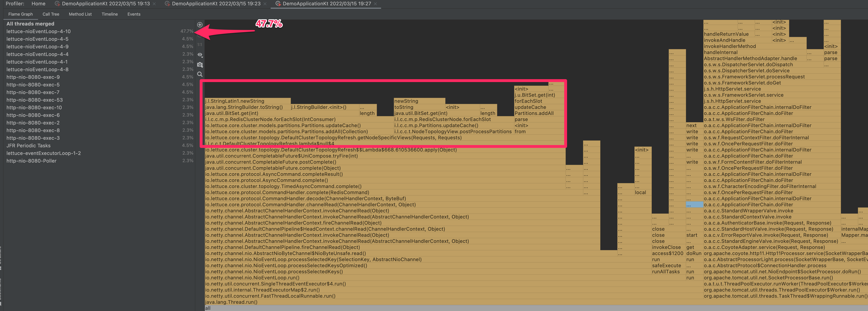This screenshot has height=311, width=868.
Task: Open the Method List tab
Action: coord(80,14)
